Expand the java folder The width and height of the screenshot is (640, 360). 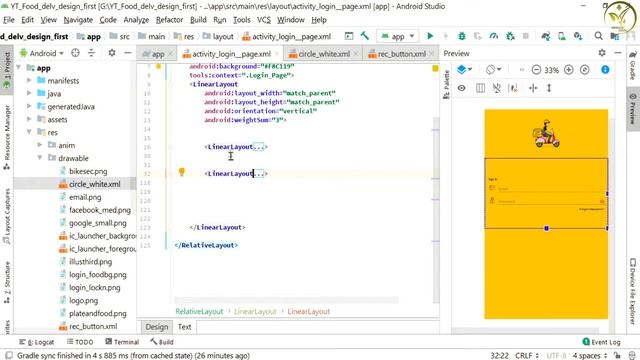[29, 93]
